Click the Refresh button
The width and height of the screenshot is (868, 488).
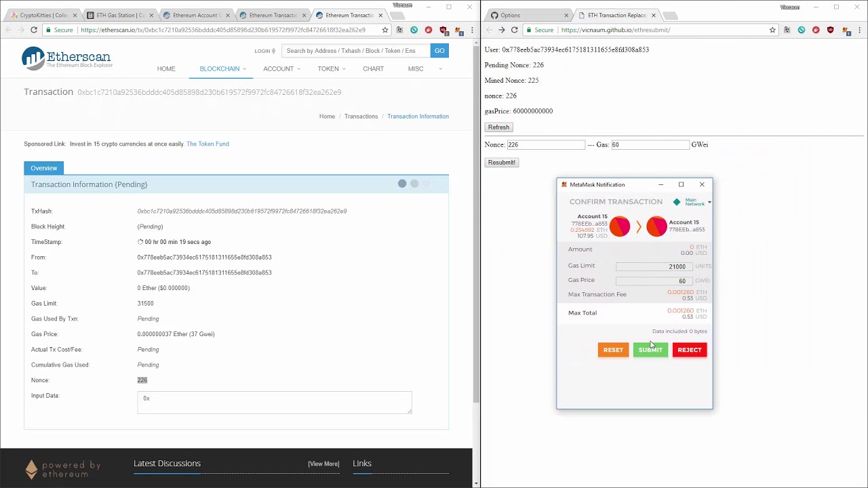tap(498, 127)
